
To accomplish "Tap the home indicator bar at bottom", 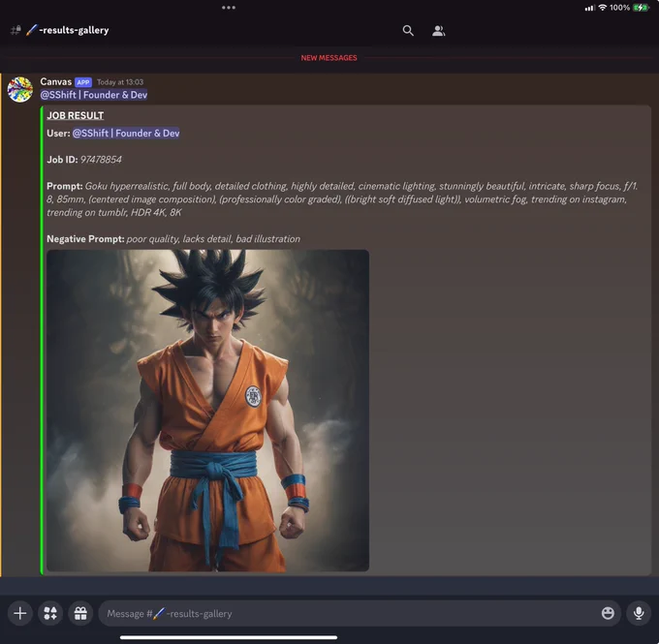I will [229, 637].
